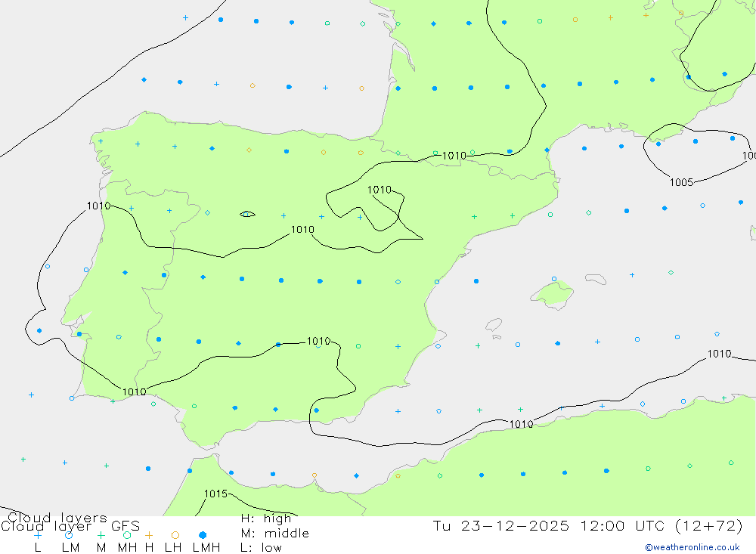Click the blue open circle legend symbol for LM
The width and height of the screenshot is (756, 554).
[x=69, y=535]
